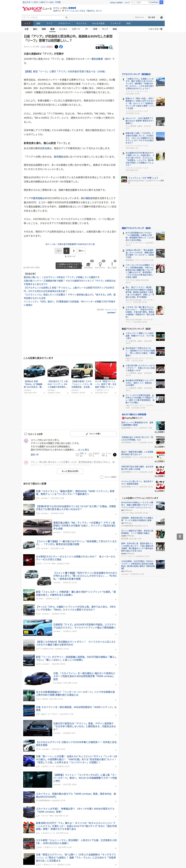Click the ヘルプ link in header
The height and width of the screenshot is (868, 186).
(127, 2)
